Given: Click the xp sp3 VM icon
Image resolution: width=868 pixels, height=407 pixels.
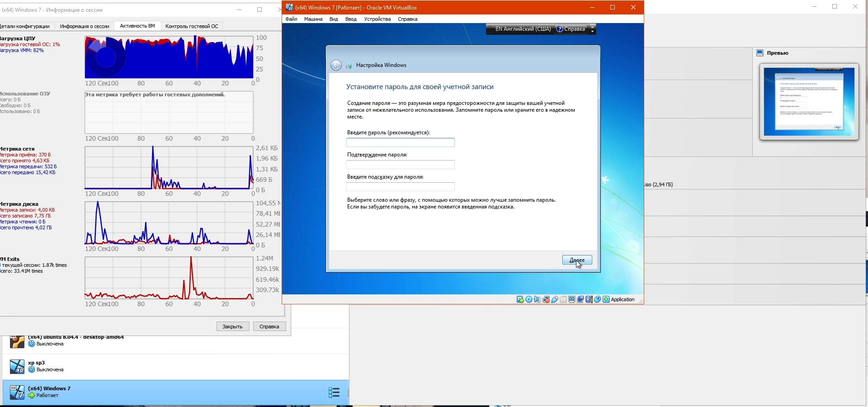Looking at the screenshot, I should pyautogui.click(x=17, y=367).
